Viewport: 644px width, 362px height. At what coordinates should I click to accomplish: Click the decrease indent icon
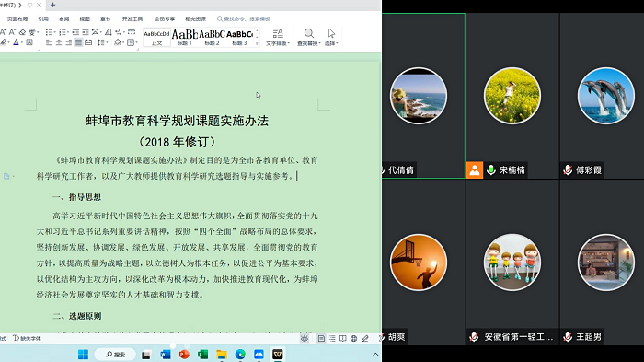point(75,32)
